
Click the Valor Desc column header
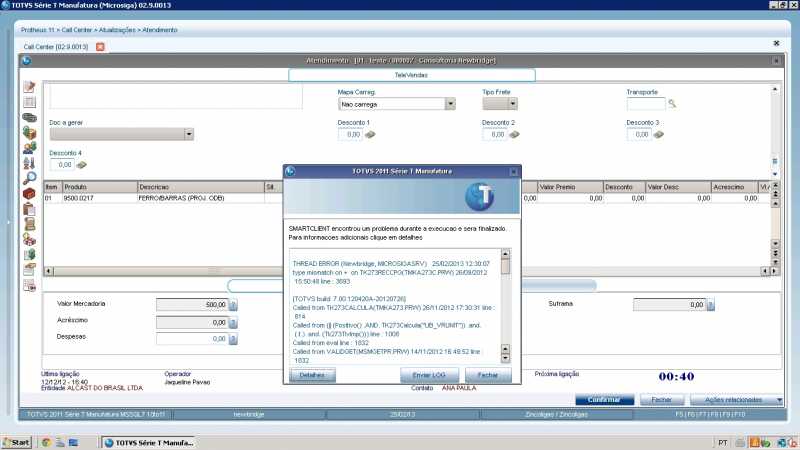(x=678, y=187)
